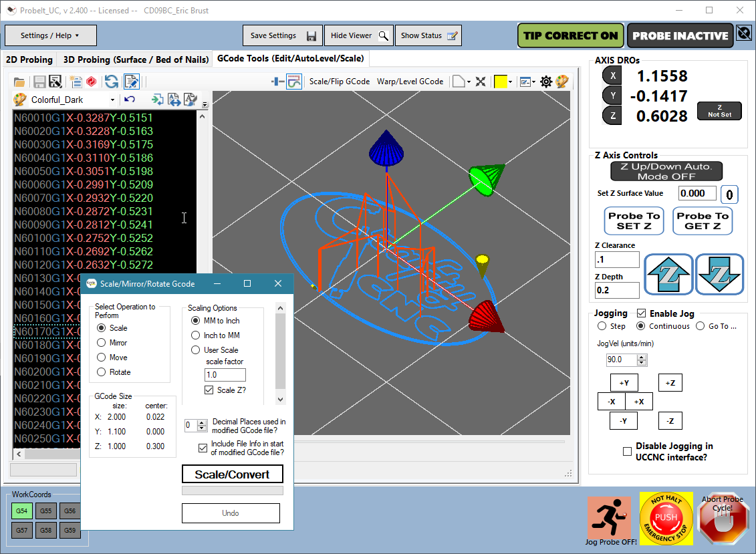The image size is (756, 554).
Task: Click the viewer color palette icon
Action: point(562,82)
